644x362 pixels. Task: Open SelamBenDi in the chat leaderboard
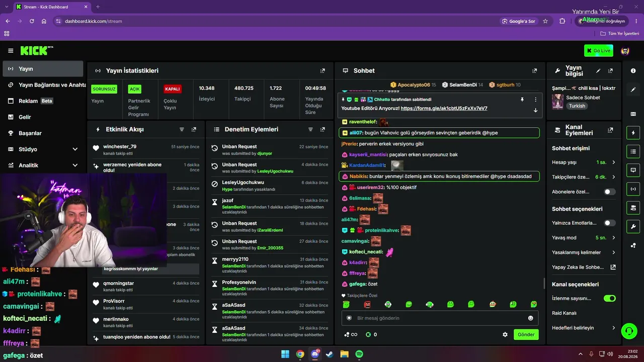pyautogui.click(x=462, y=85)
